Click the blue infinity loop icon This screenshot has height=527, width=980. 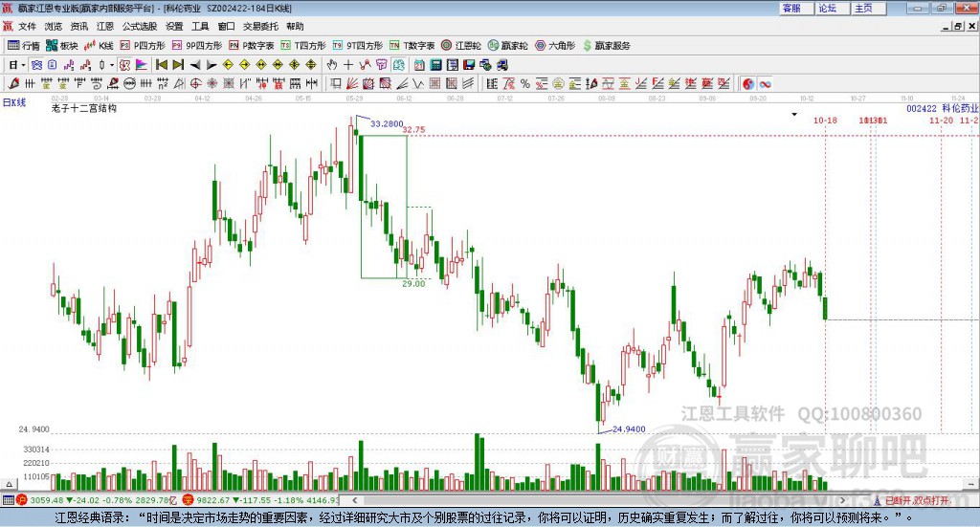(765, 83)
